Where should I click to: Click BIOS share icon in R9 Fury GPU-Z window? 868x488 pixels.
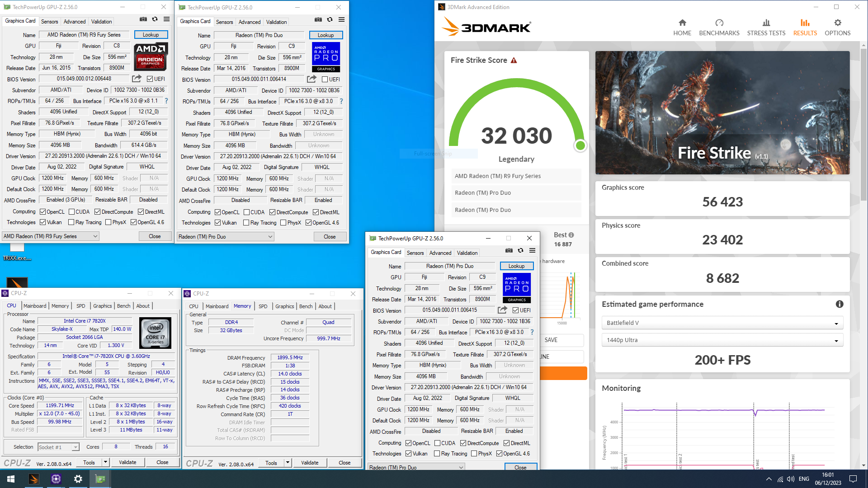pos(137,79)
